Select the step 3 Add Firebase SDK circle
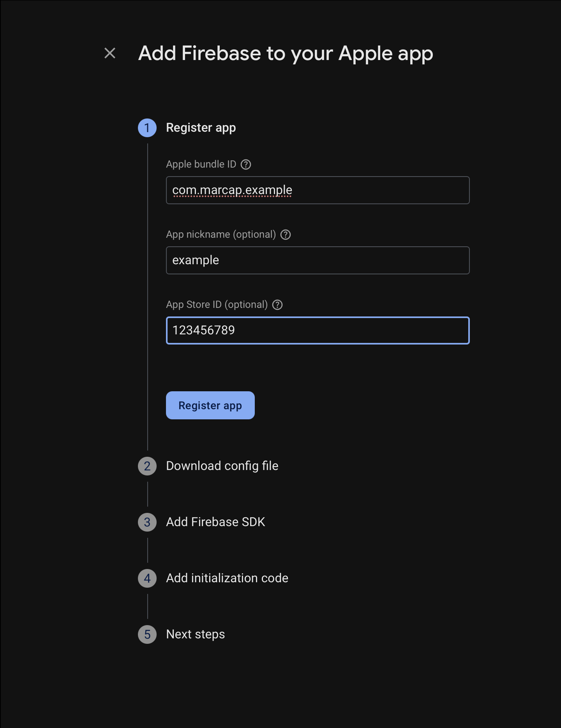This screenshot has width=561, height=728. tap(147, 522)
